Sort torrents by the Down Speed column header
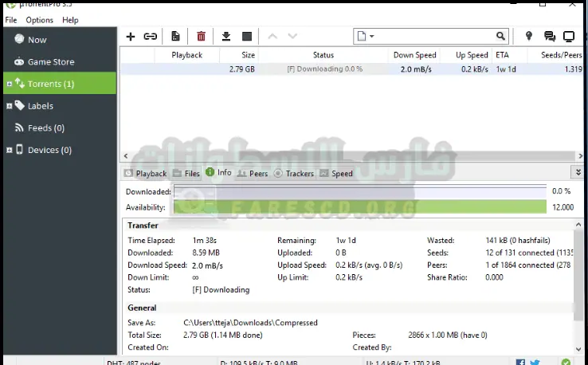This screenshot has height=365, width=588. coord(414,55)
